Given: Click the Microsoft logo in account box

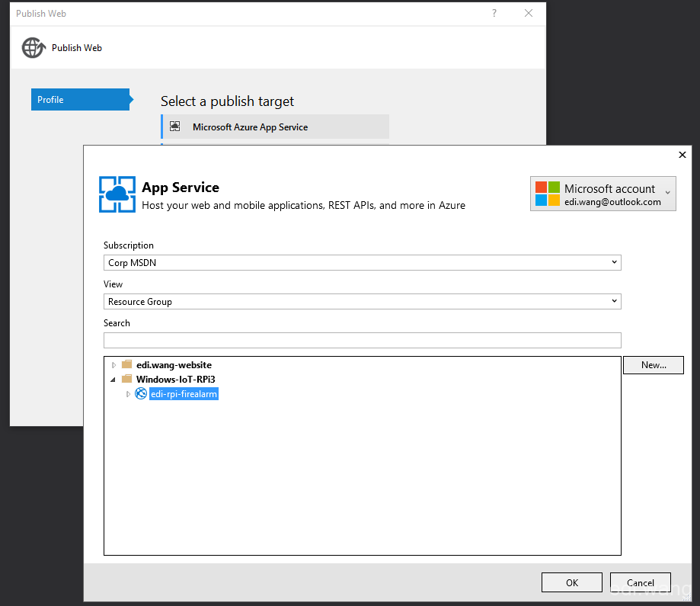Looking at the screenshot, I should point(548,194).
